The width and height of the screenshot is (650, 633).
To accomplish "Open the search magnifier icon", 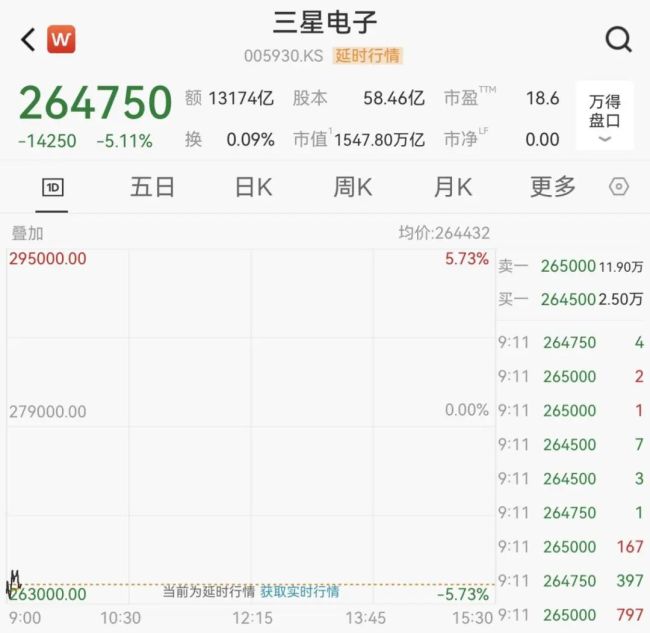I will pyautogui.click(x=618, y=40).
